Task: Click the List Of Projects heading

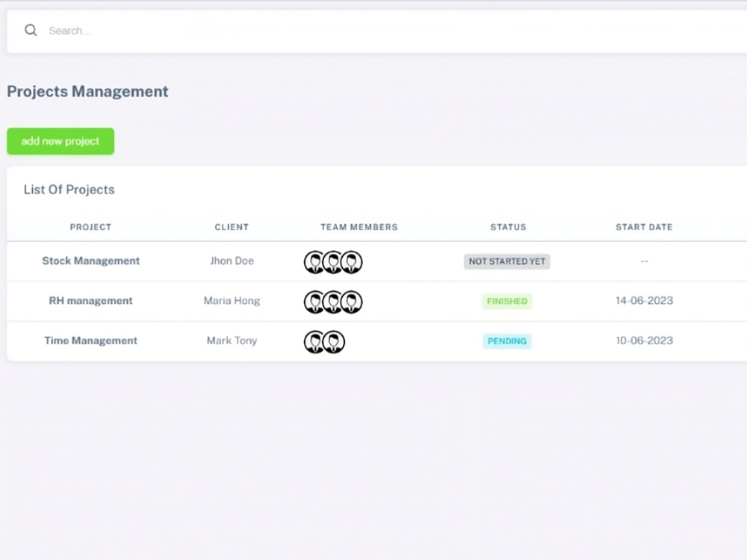Action: tap(69, 190)
